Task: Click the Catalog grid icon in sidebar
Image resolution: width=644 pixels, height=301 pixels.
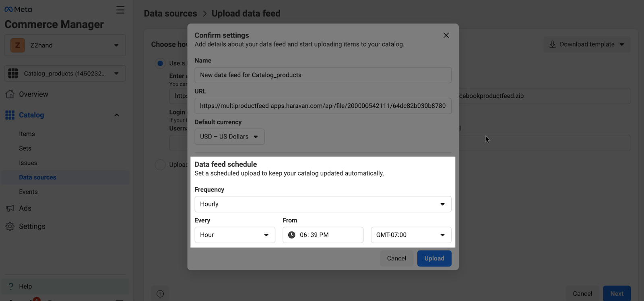Action: click(10, 115)
